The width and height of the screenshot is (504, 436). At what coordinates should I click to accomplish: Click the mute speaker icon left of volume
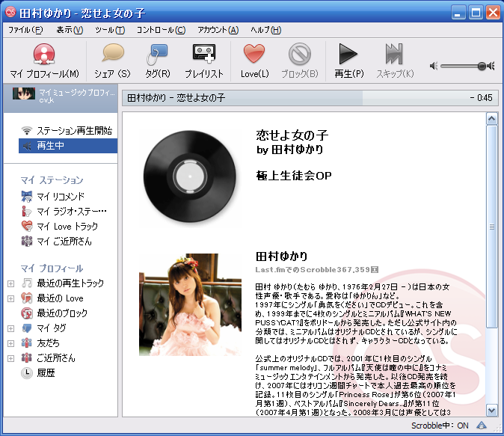pos(434,67)
